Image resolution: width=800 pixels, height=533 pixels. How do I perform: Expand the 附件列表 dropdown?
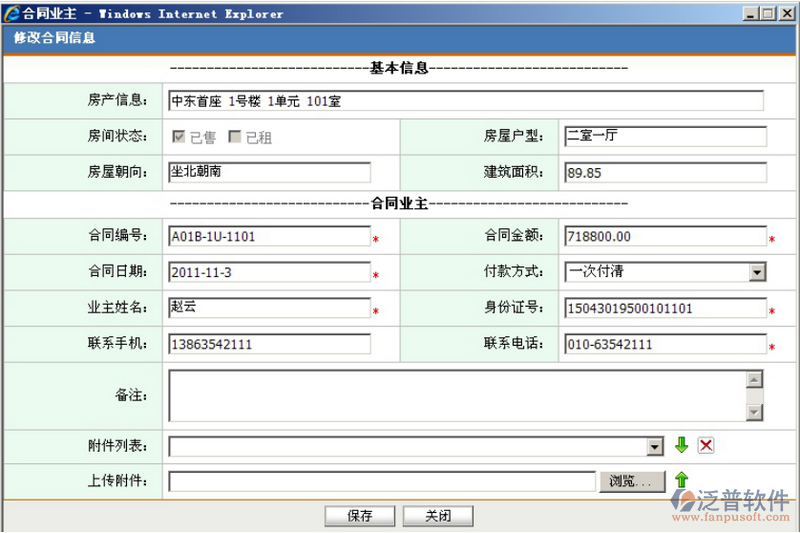pyautogui.click(x=655, y=447)
